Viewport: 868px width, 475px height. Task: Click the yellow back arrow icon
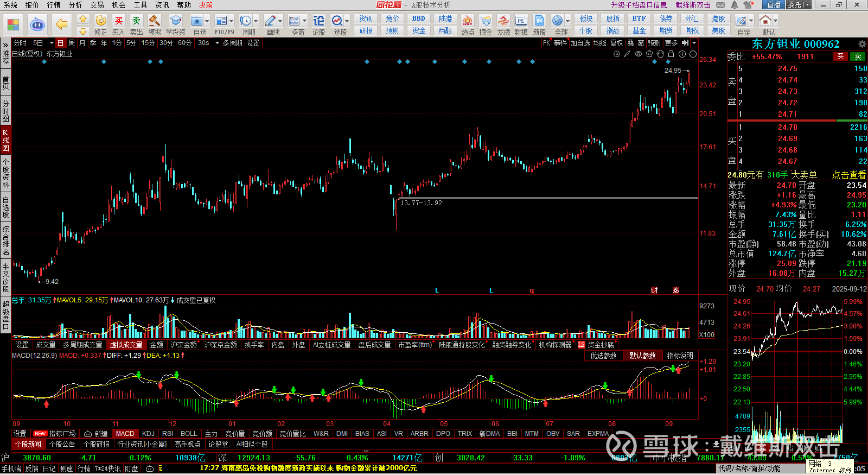[x=62, y=24]
